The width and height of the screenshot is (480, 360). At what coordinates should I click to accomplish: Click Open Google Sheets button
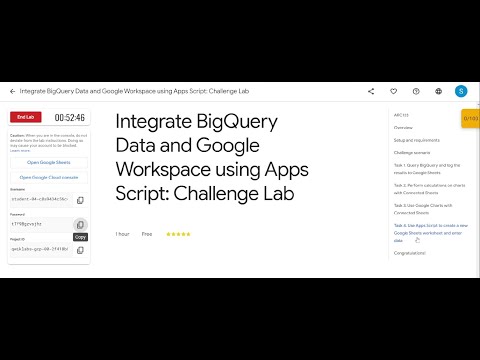[x=49, y=162]
